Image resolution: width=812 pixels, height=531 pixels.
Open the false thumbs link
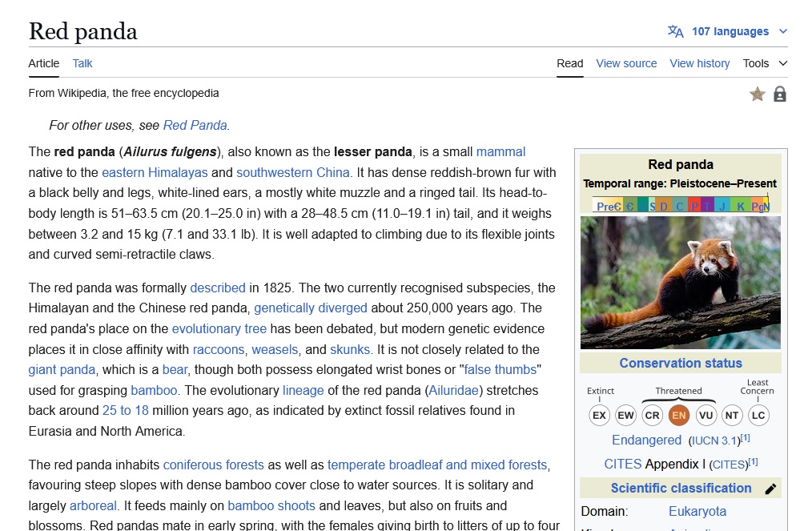[500, 370]
